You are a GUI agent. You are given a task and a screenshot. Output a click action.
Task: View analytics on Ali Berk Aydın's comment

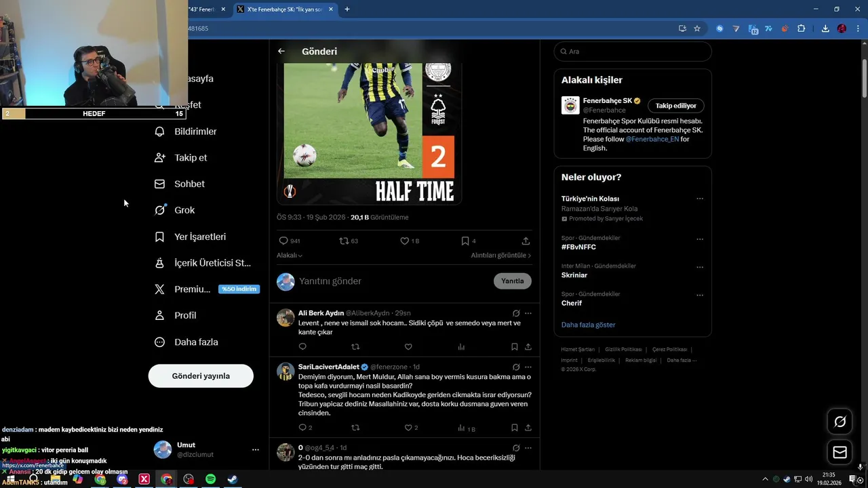(461, 347)
